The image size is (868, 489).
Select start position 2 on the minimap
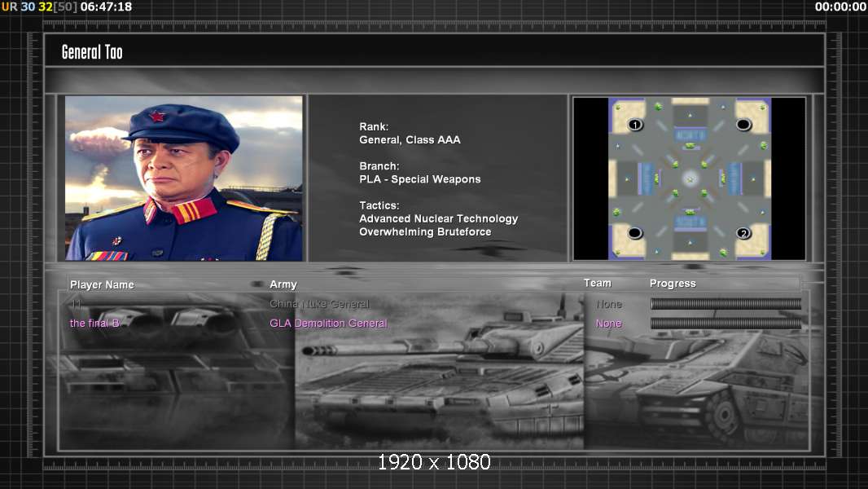pos(743,233)
